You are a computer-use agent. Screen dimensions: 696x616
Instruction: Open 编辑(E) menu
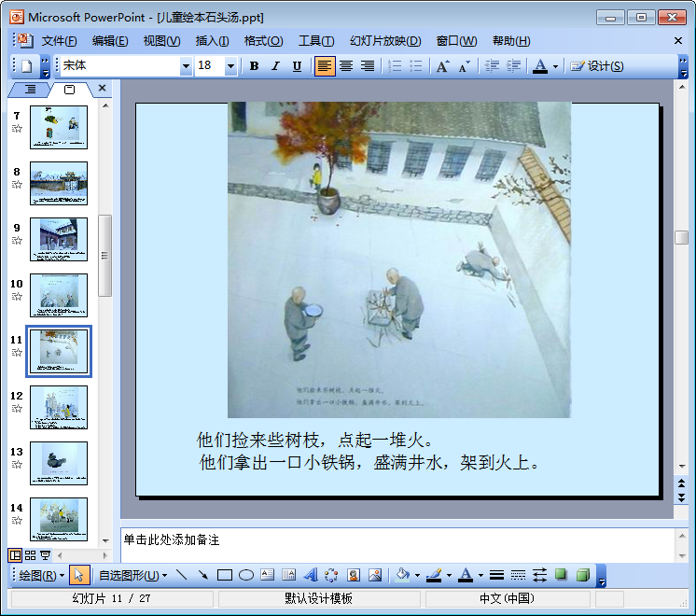point(110,41)
